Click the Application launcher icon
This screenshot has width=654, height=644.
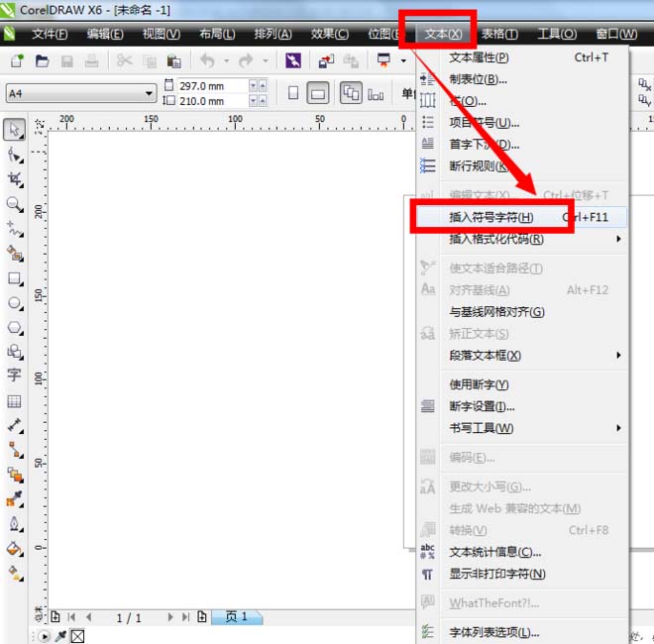[383, 60]
